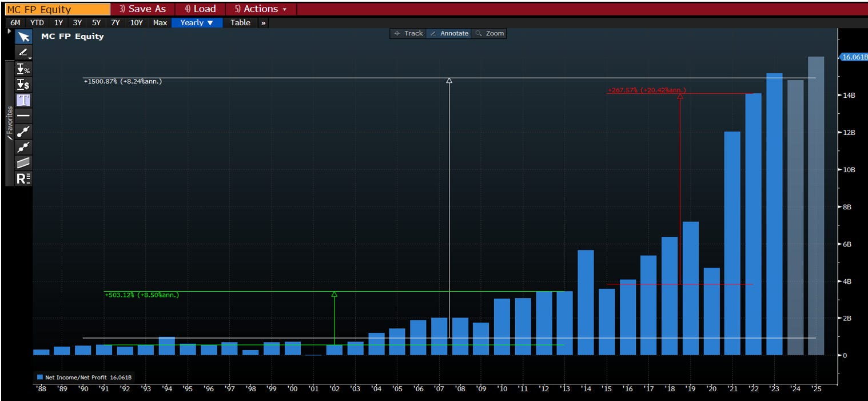Screen dimensions: 868x401
Task: Select the channel parallelogram tool
Action: point(23,162)
